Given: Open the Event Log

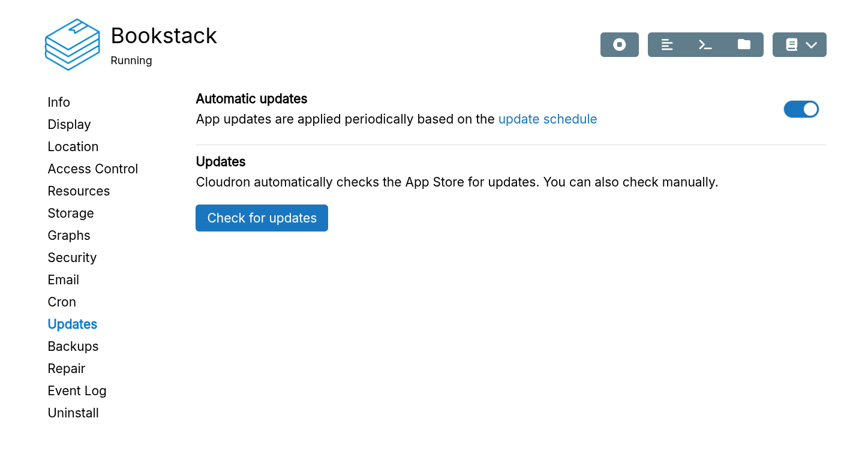Looking at the screenshot, I should (77, 390).
